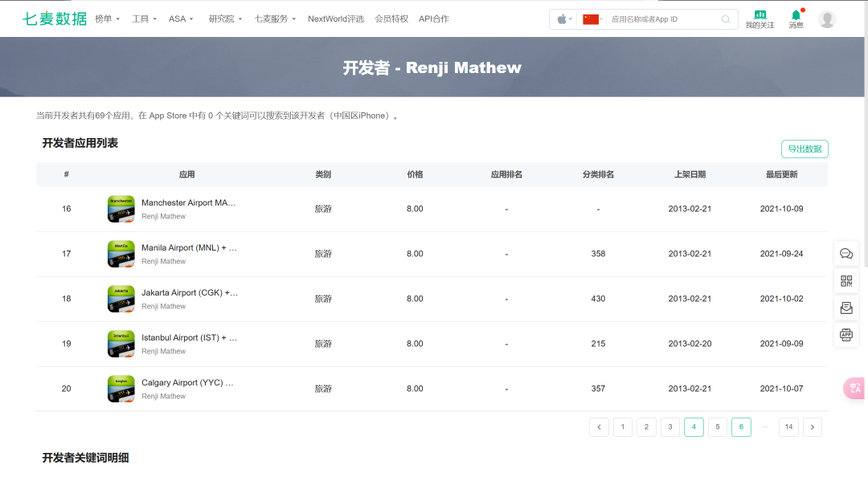
Task: Select pagination page 6
Action: (741, 426)
